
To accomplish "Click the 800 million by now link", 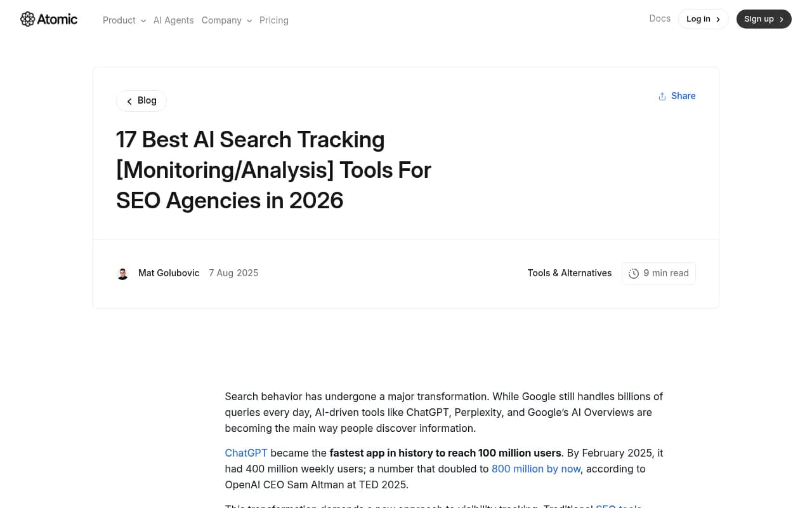I will pyautogui.click(x=536, y=469).
